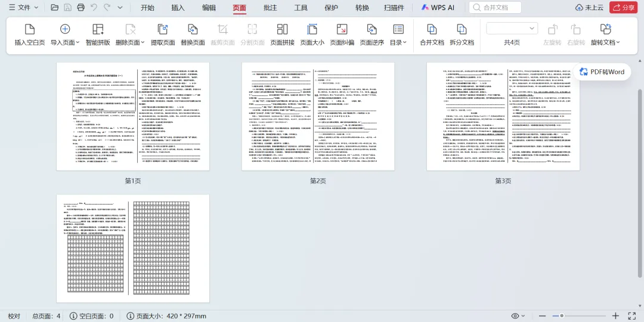Image resolution: width=644 pixels, height=322 pixels.
Task: Click the 合并文档 search field
Action: pos(496,7)
